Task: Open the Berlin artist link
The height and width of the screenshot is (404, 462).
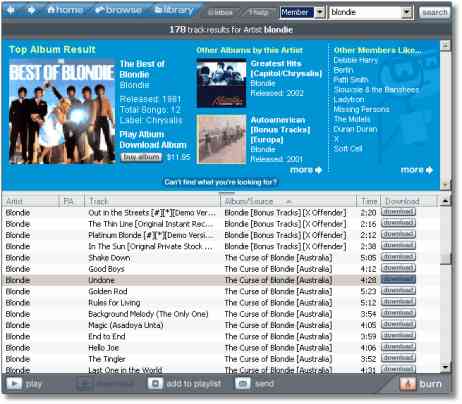Action: coord(343,70)
